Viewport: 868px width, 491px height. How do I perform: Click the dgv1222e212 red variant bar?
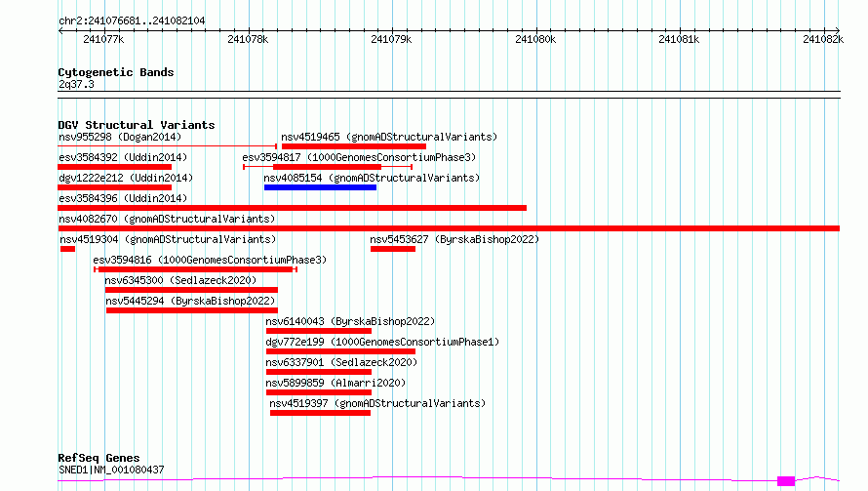tap(114, 187)
